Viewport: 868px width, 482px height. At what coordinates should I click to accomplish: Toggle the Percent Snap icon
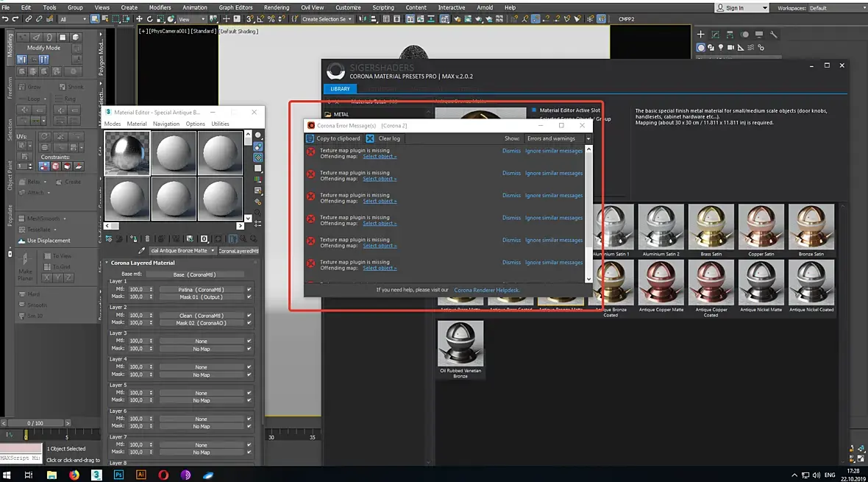click(271, 19)
